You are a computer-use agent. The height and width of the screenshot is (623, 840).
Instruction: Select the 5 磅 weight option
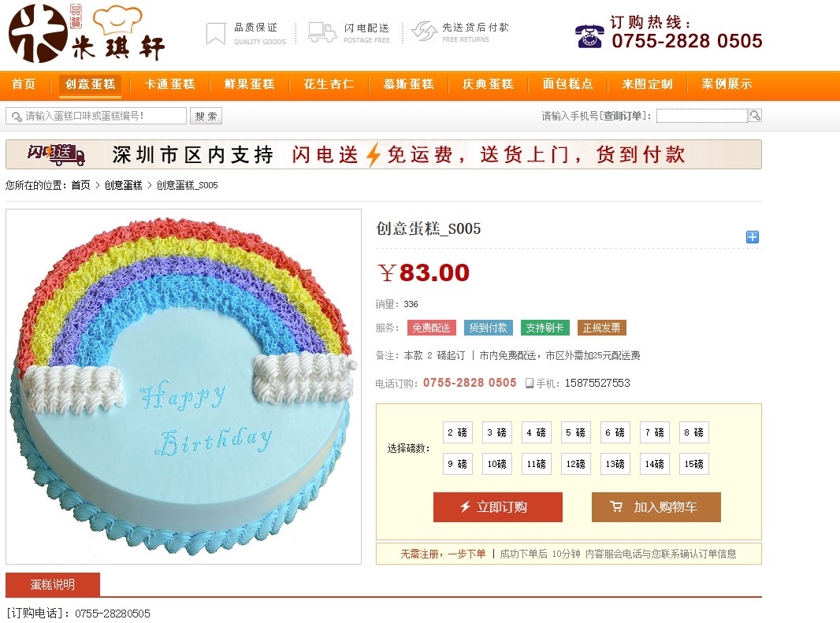pos(576,432)
